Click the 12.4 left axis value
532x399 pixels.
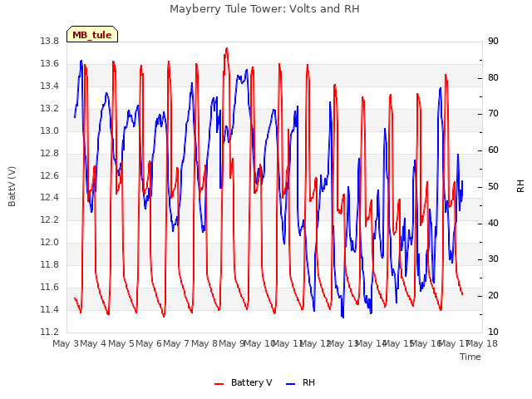(50, 198)
